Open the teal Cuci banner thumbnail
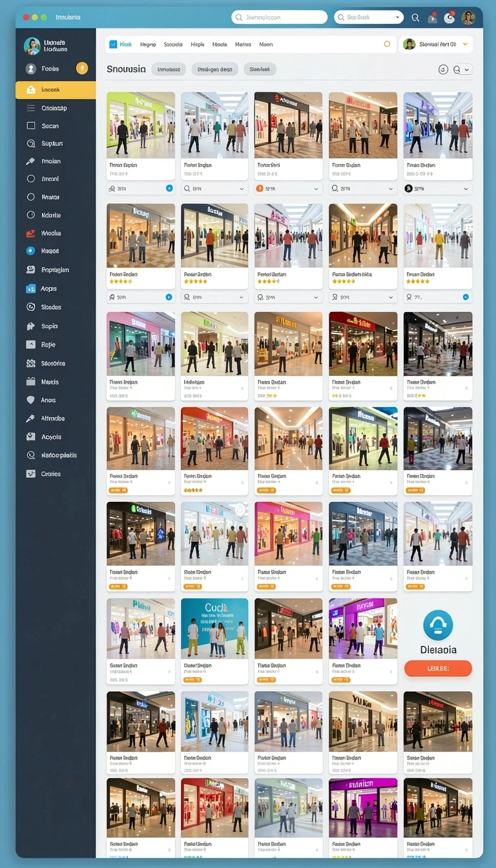The width and height of the screenshot is (496, 868). coord(214,630)
